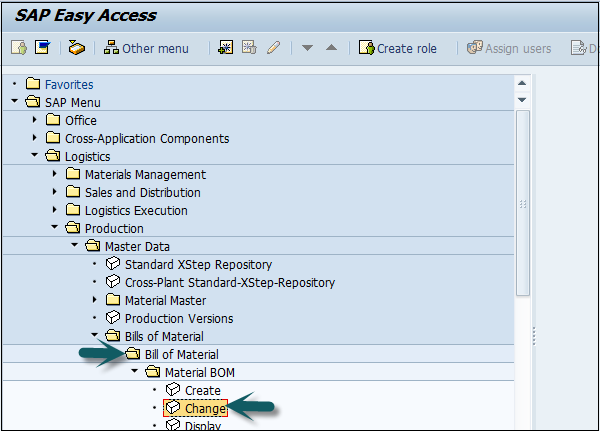Image resolution: width=600 pixels, height=431 pixels.
Task: Click the Create role button
Action: 400,48
